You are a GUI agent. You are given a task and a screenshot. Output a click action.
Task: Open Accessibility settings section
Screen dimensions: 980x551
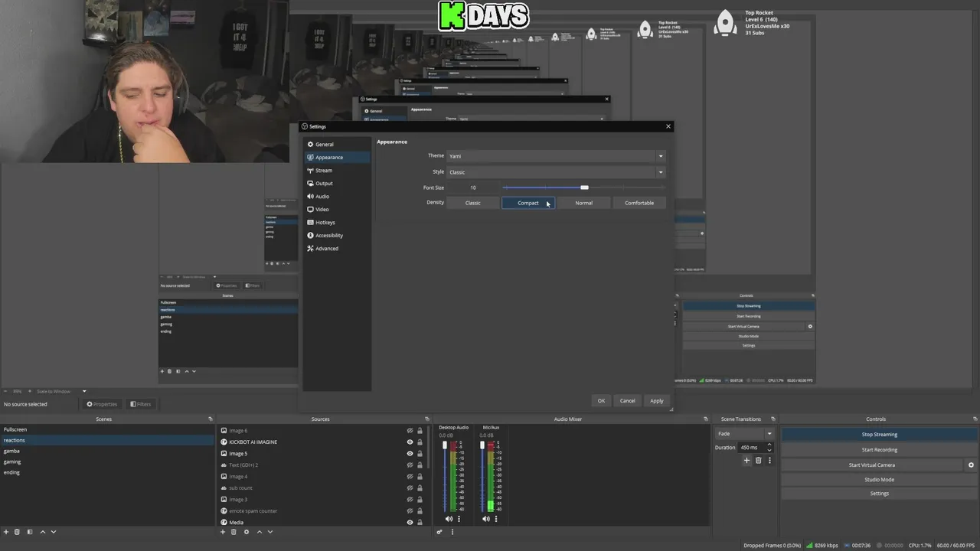click(336, 235)
